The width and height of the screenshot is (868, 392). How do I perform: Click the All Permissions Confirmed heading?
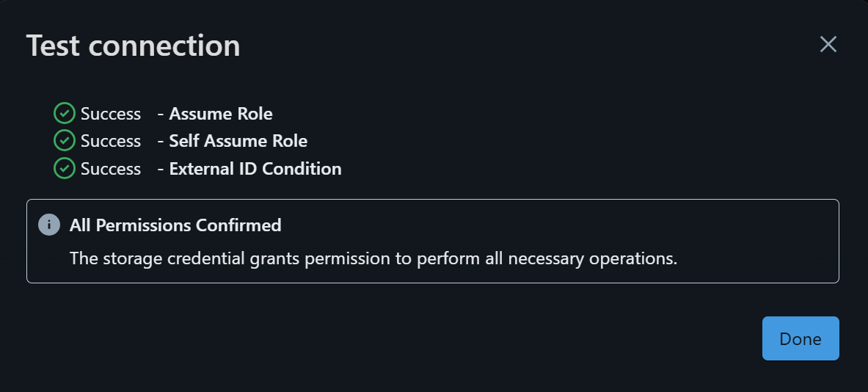click(175, 225)
